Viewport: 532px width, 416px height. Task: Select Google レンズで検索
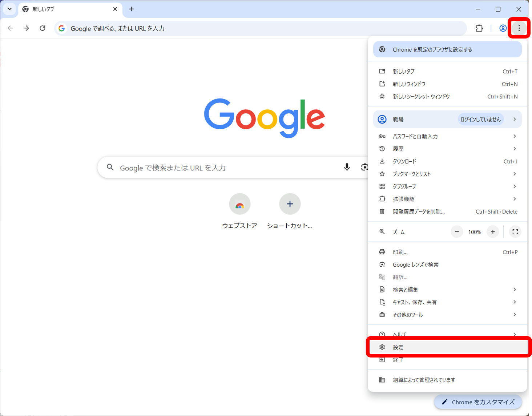click(447, 264)
